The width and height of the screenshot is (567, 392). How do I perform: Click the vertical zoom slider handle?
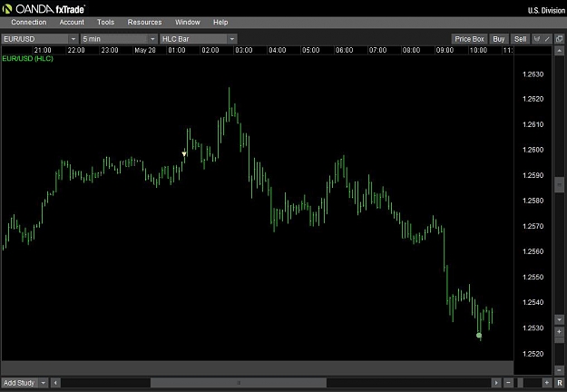click(x=560, y=340)
